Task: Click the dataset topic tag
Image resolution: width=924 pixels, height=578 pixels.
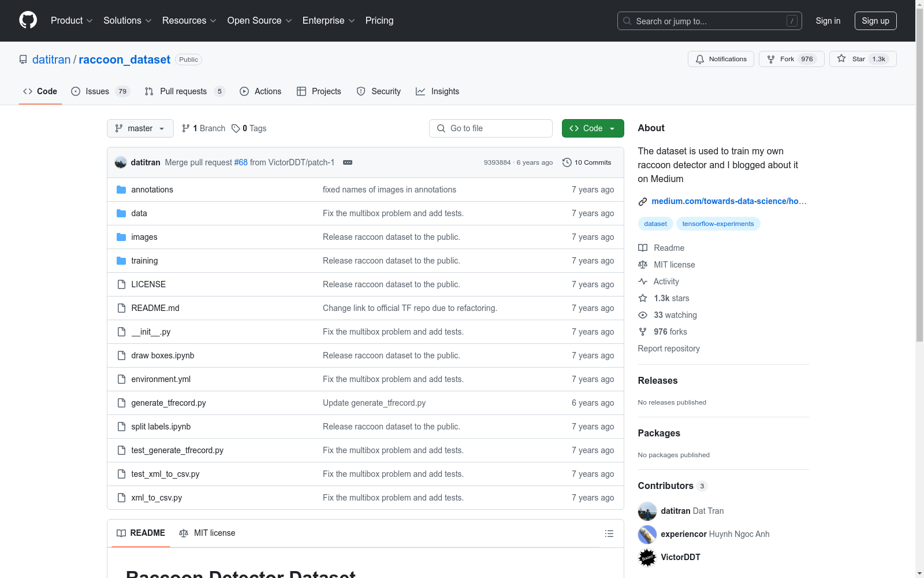Action: point(655,224)
